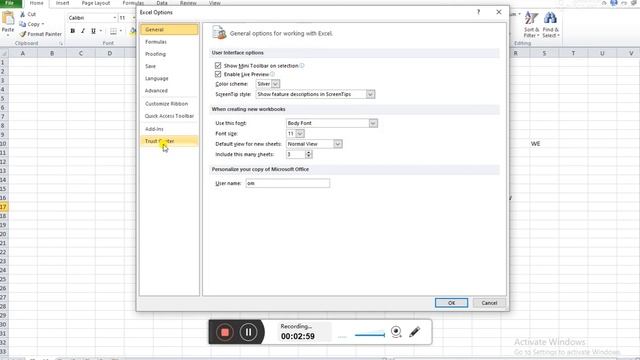Switch to the Page Layout ribbon tab
The width and height of the screenshot is (640, 360).
pyautogui.click(x=96, y=3)
